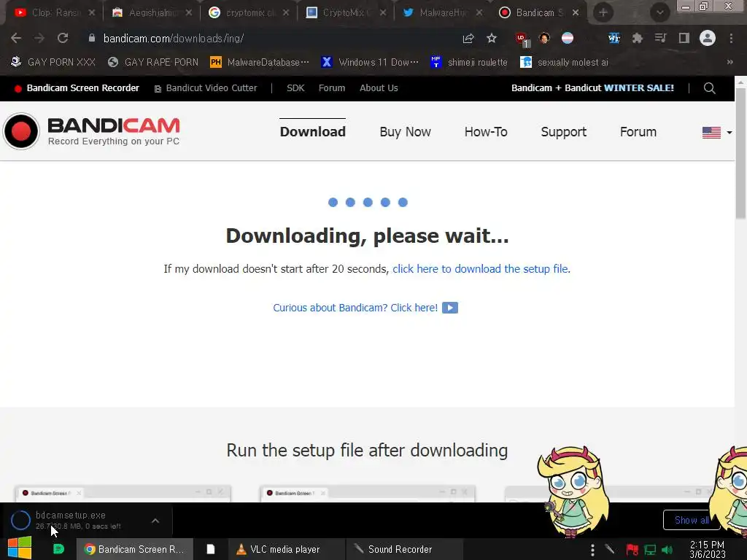This screenshot has height=560, width=747.
Task: Open the How-To nav item
Action: coord(485,132)
